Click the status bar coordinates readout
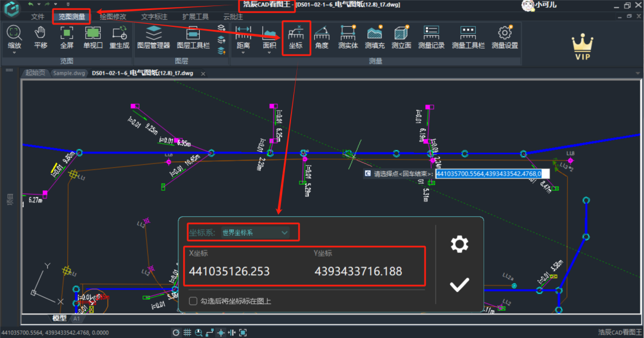Viewport: 644px width, 338px height. (x=55, y=333)
